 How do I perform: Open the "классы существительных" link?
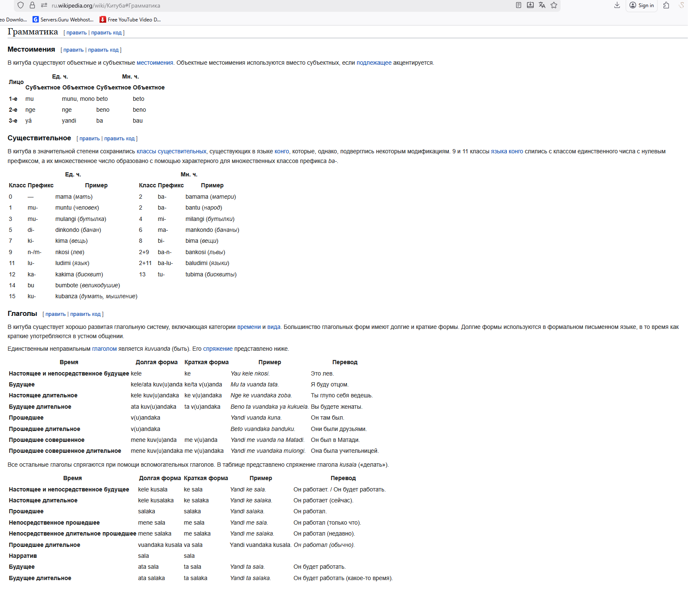pos(171,151)
